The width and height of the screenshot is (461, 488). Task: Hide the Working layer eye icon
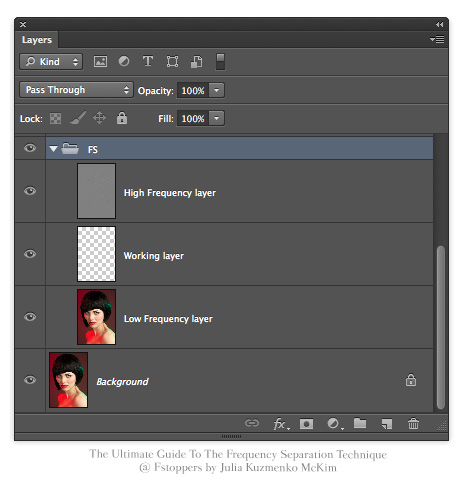(x=30, y=254)
